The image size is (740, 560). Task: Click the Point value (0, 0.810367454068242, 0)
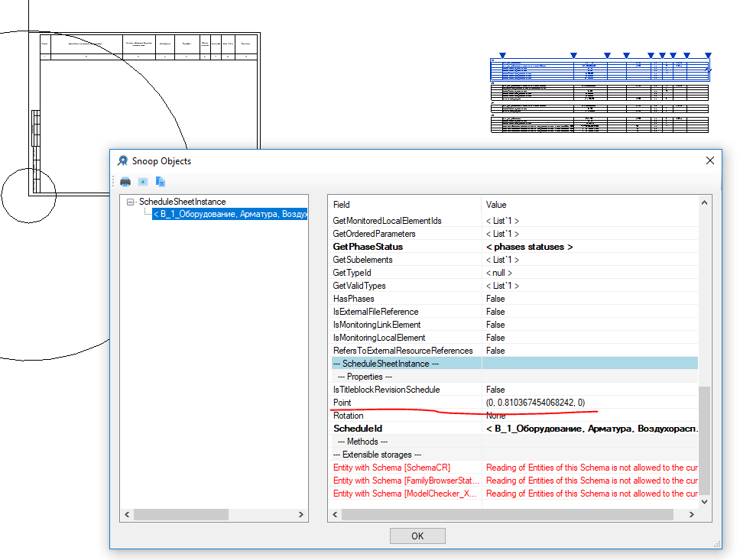click(x=535, y=403)
